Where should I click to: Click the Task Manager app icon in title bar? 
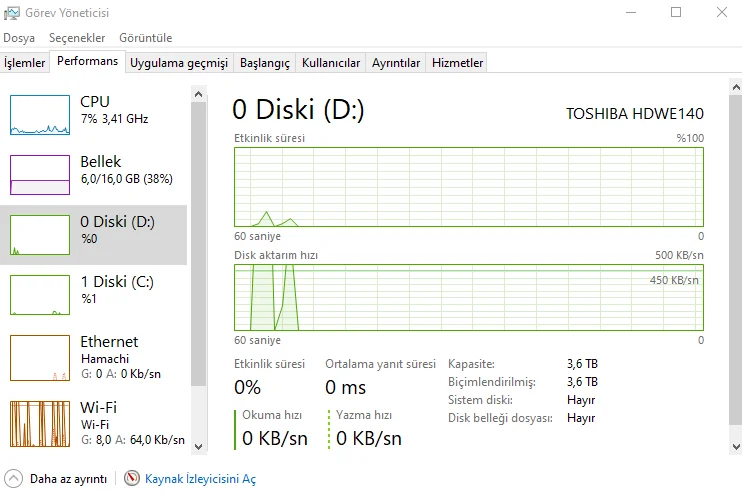point(13,13)
